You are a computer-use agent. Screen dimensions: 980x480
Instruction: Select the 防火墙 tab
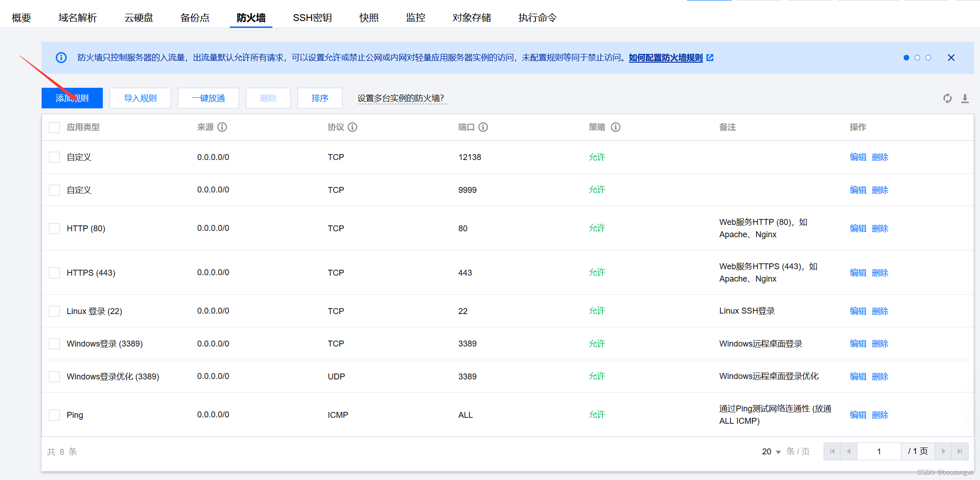click(x=251, y=18)
